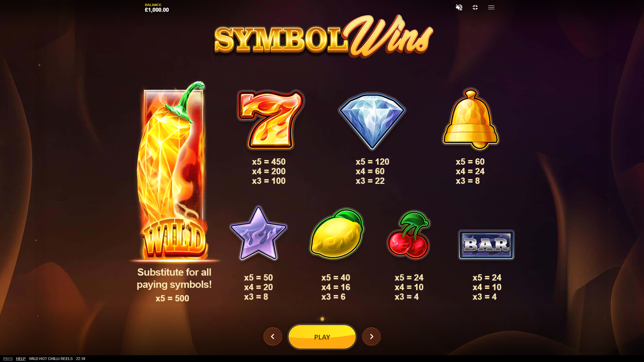Open the PAYS link
This screenshot has height=362, width=644.
click(x=8, y=359)
